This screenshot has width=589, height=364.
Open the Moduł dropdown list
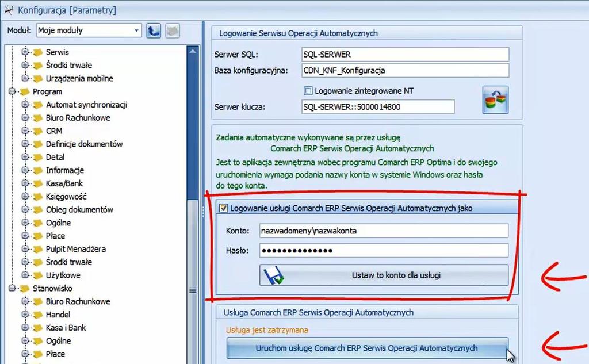coord(136,30)
